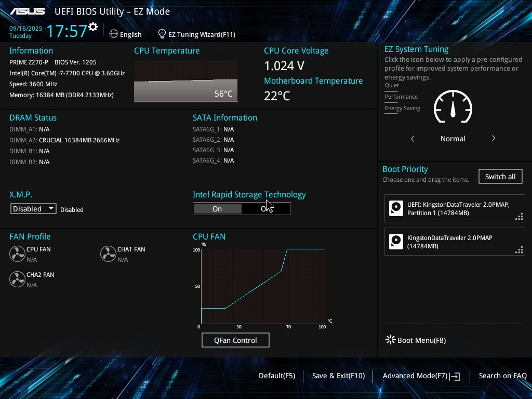Screen dimensions: 532x399
Task: Open QFan Control
Action: [x=235, y=340]
